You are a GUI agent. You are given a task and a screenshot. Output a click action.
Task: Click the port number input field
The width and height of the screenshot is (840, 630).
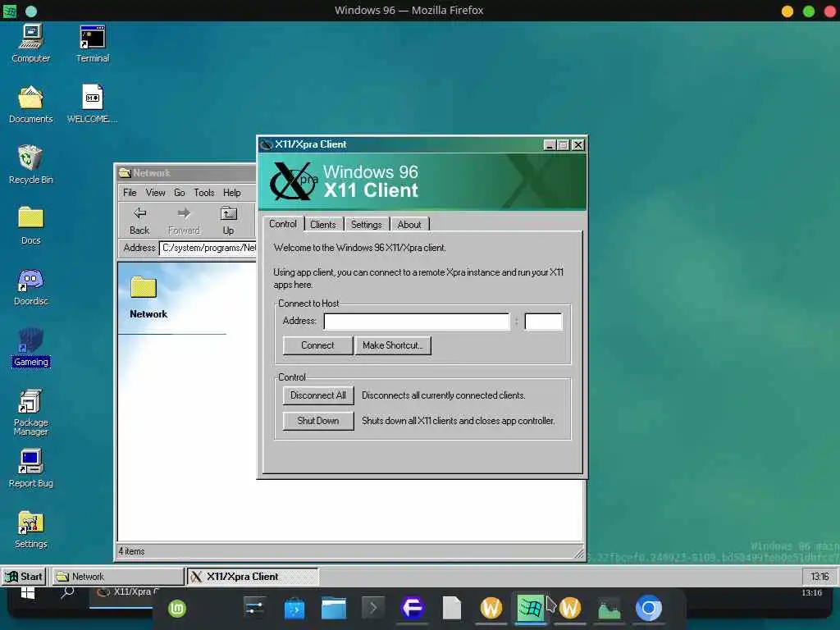(x=543, y=322)
